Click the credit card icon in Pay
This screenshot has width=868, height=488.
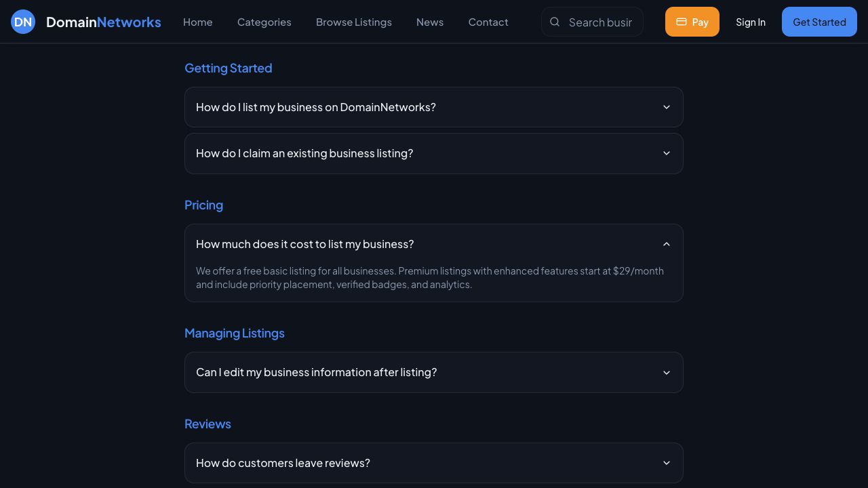[682, 22]
